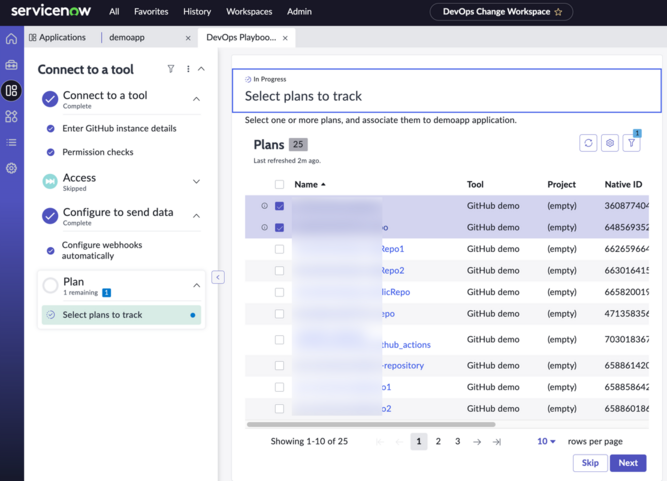The height and width of the screenshot is (481, 667).
Task: Open the plan link ending in -repository
Action: pos(403,366)
